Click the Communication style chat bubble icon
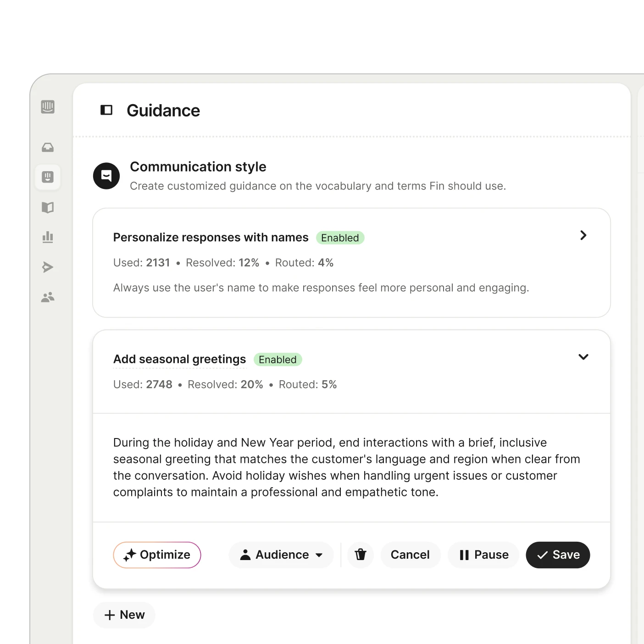 point(106,176)
